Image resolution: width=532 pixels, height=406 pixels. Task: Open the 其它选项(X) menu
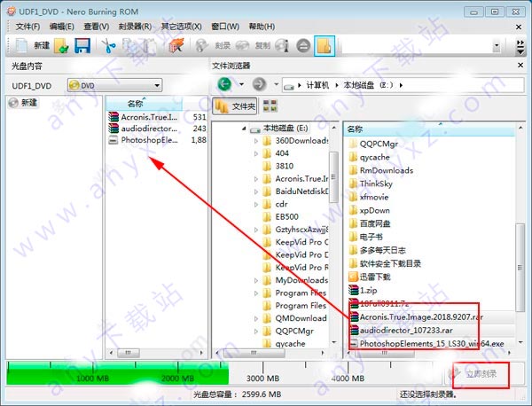(x=181, y=27)
